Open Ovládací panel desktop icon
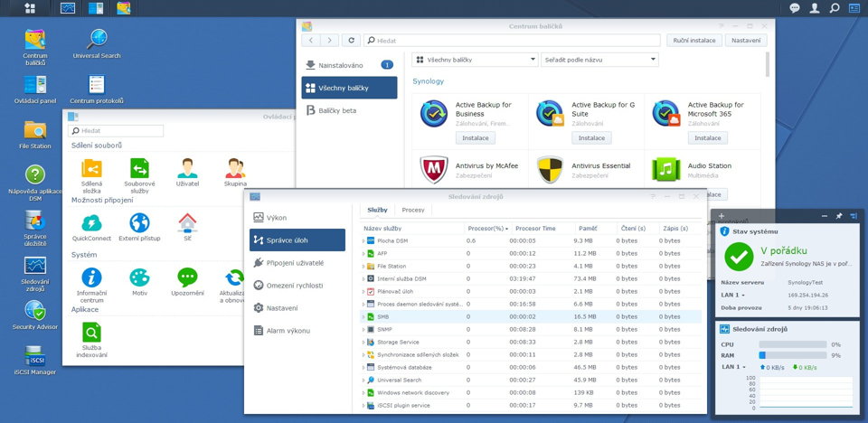Image resolution: width=868 pixels, height=423 pixels. [x=35, y=85]
